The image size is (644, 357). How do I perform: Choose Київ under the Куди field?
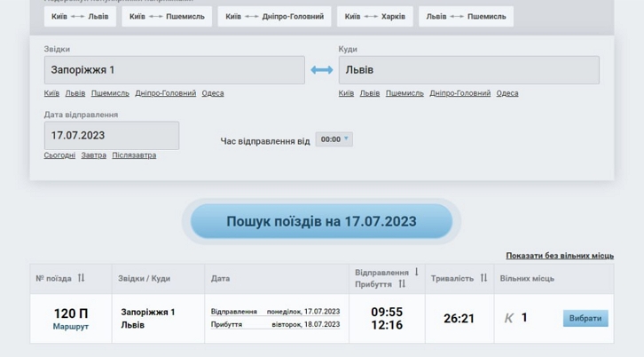click(x=346, y=93)
